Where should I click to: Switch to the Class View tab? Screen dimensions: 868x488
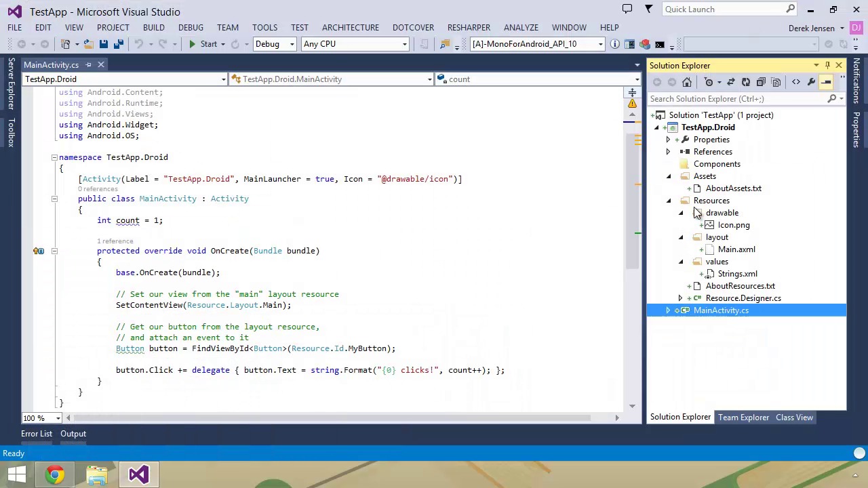(x=794, y=418)
